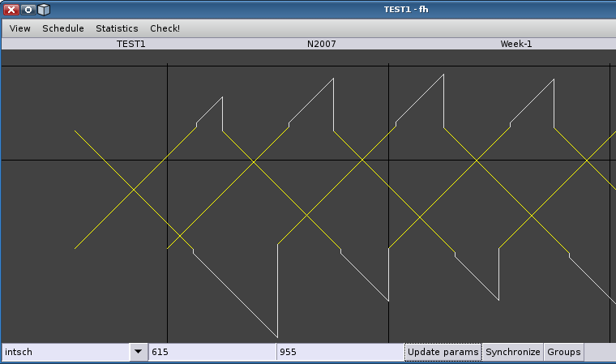Click the empty gray area right of Groups
This screenshot has width=616, height=364.
pyautogui.click(x=599, y=352)
